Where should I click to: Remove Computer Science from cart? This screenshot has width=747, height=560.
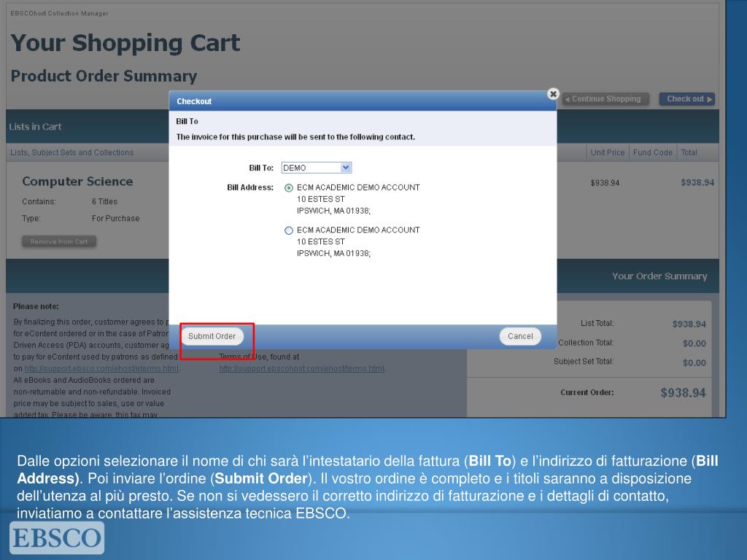59,241
